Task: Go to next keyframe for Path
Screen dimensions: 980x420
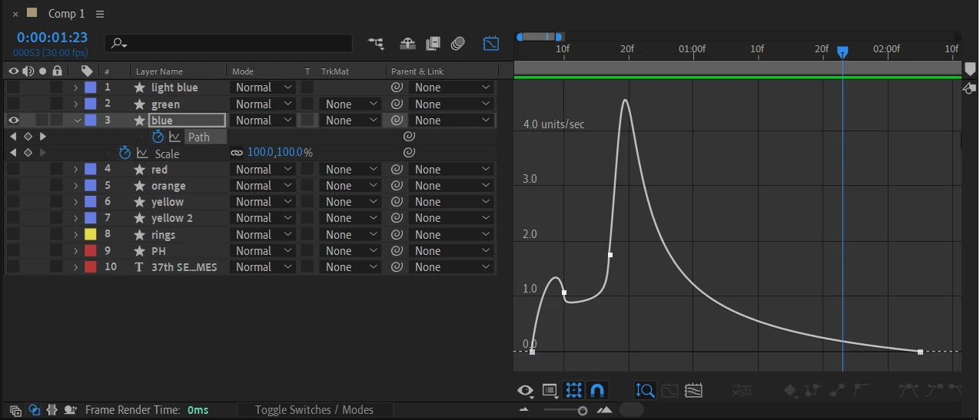Action: tap(42, 137)
